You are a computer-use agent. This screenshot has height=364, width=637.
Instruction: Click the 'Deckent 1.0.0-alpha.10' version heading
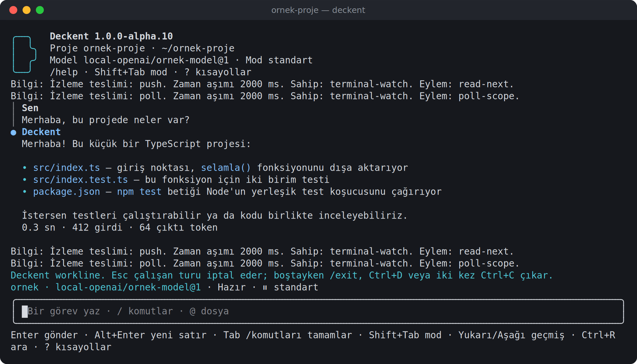[111, 36]
